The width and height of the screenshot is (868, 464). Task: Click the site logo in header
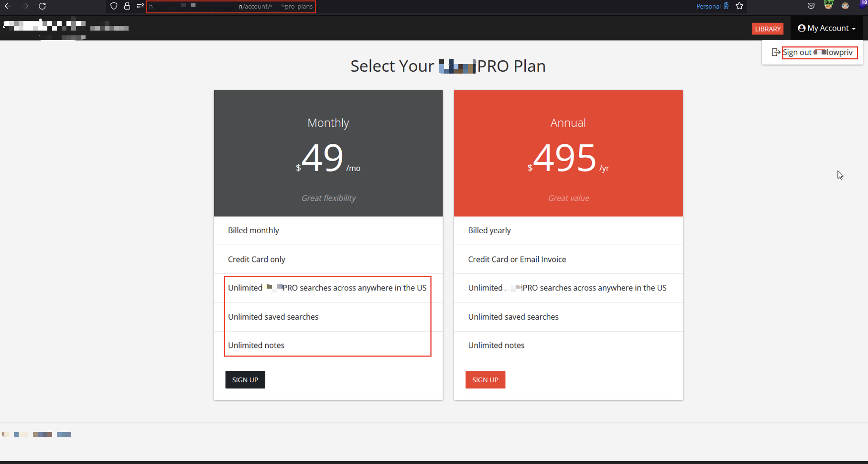(45, 27)
